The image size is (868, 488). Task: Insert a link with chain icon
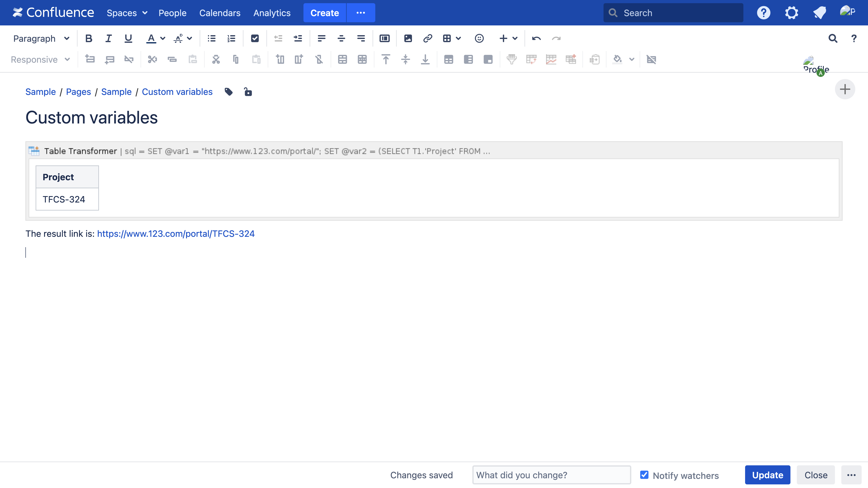pos(428,38)
